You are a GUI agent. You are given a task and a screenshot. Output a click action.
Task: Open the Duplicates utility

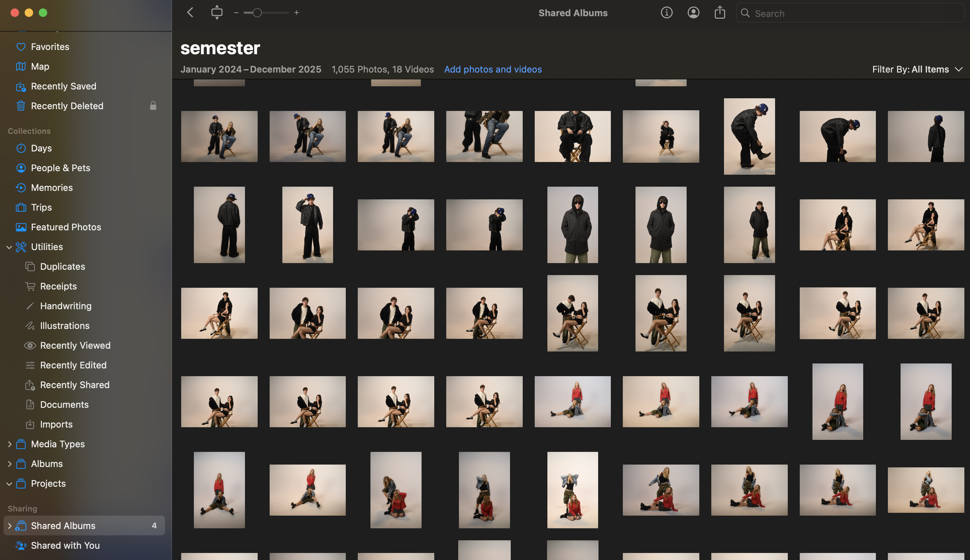[62, 267]
